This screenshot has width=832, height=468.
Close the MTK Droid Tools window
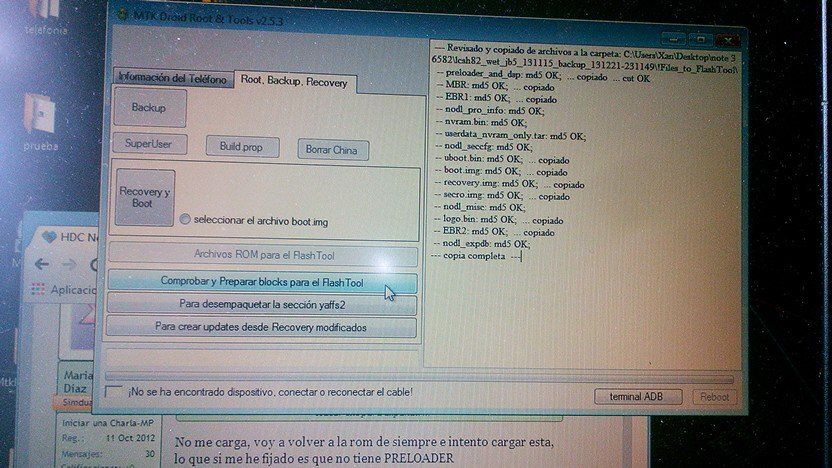[727, 40]
